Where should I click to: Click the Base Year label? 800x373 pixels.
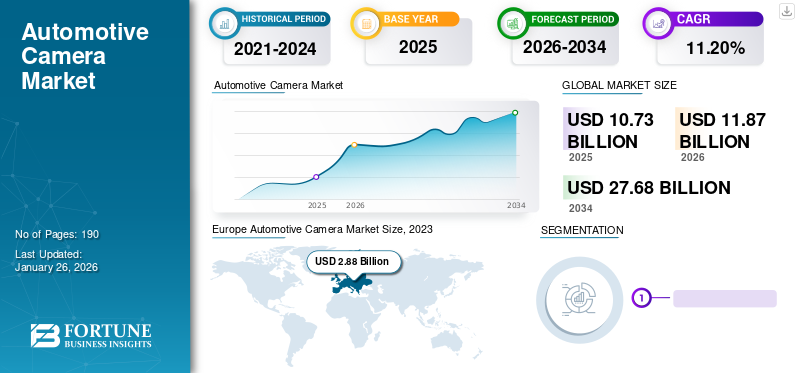(x=411, y=19)
